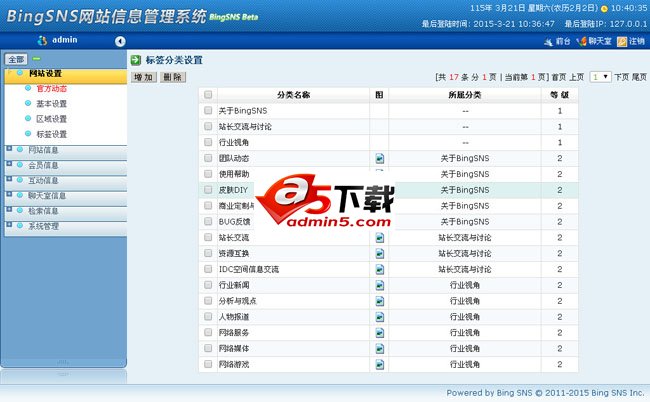The width and height of the screenshot is (650, 402).
Task: Click the 增加 add button
Action: [144, 77]
